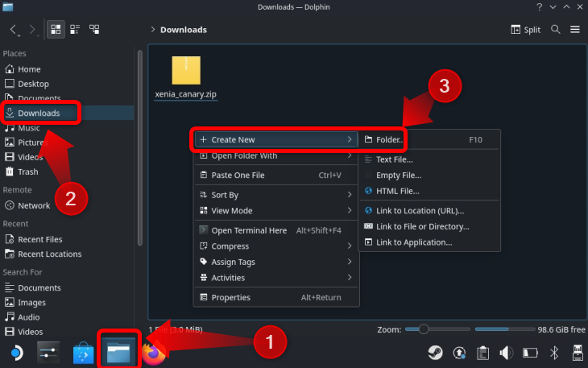Open the search tool
This screenshot has height=368, width=588.
point(555,29)
